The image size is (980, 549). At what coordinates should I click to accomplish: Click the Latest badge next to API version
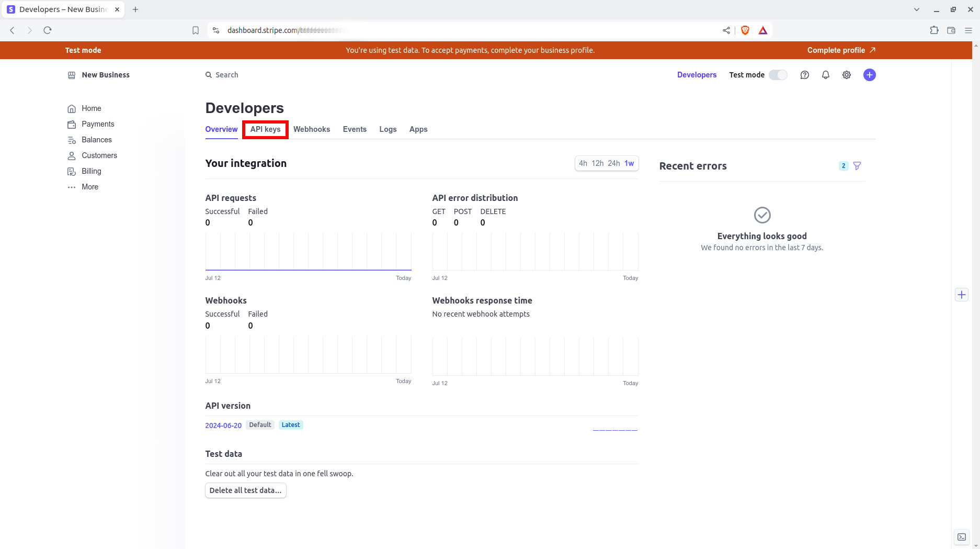pyautogui.click(x=291, y=425)
